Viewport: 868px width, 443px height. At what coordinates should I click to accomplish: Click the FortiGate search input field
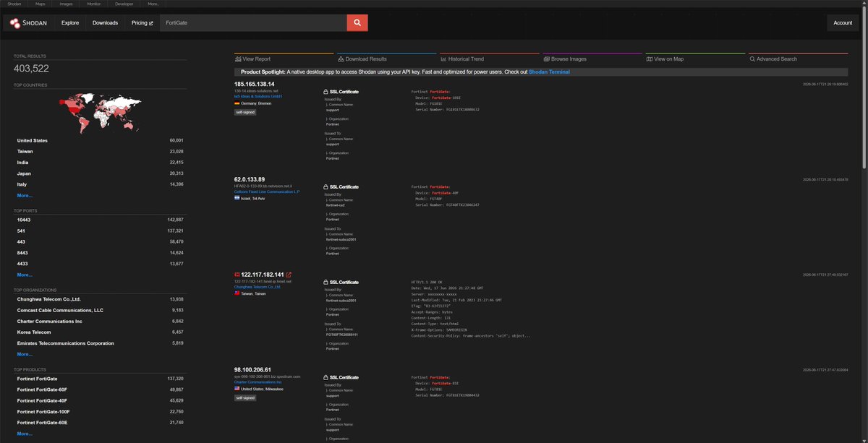point(253,22)
